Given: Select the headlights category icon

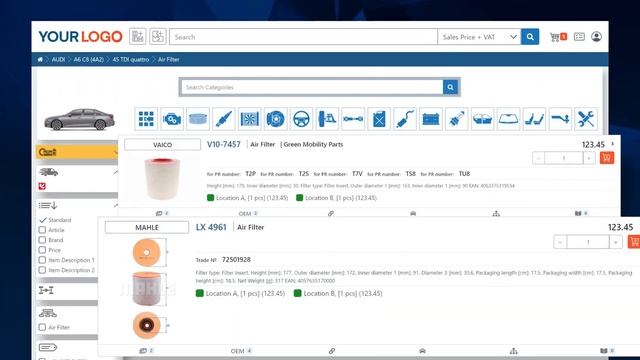Looking at the screenshot, I should click(x=482, y=119).
